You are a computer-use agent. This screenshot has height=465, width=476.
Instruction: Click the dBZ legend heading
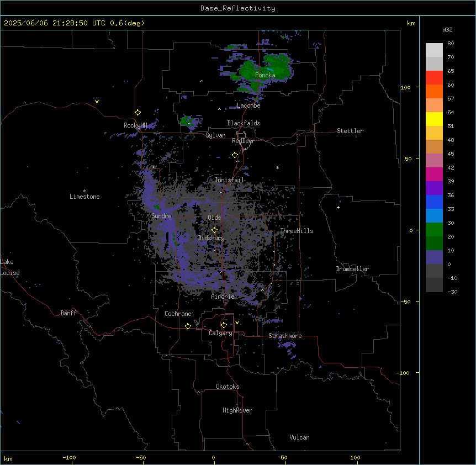click(447, 30)
